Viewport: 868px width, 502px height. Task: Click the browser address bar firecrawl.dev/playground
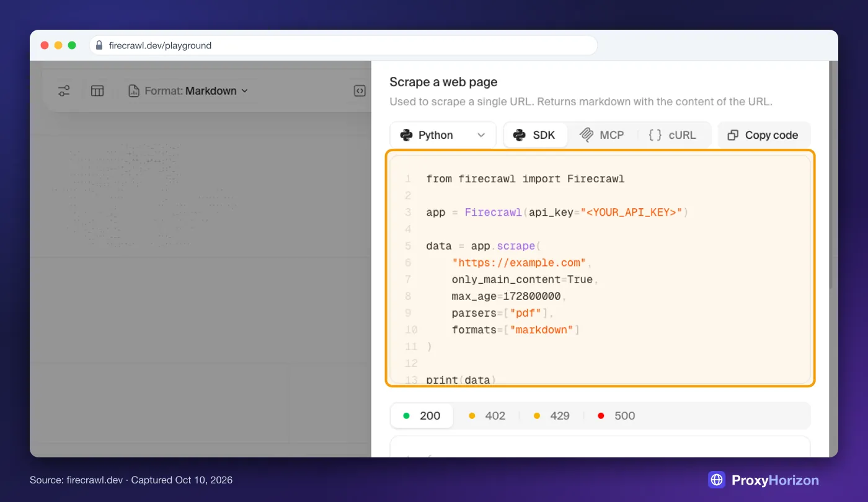343,45
